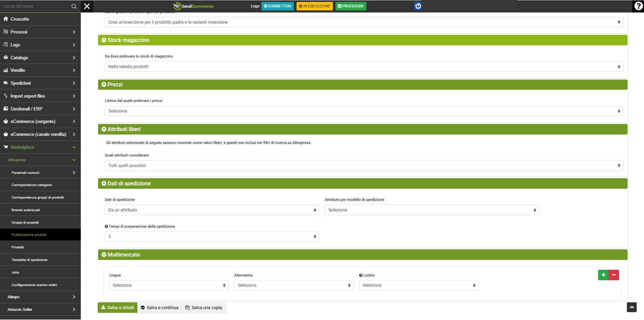Open Corrispondenza categorie in sidebar
The image size is (644, 320).
[32, 185]
